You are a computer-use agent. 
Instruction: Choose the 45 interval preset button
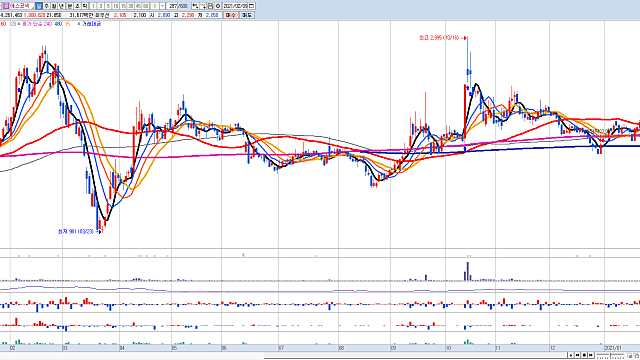point(138,6)
